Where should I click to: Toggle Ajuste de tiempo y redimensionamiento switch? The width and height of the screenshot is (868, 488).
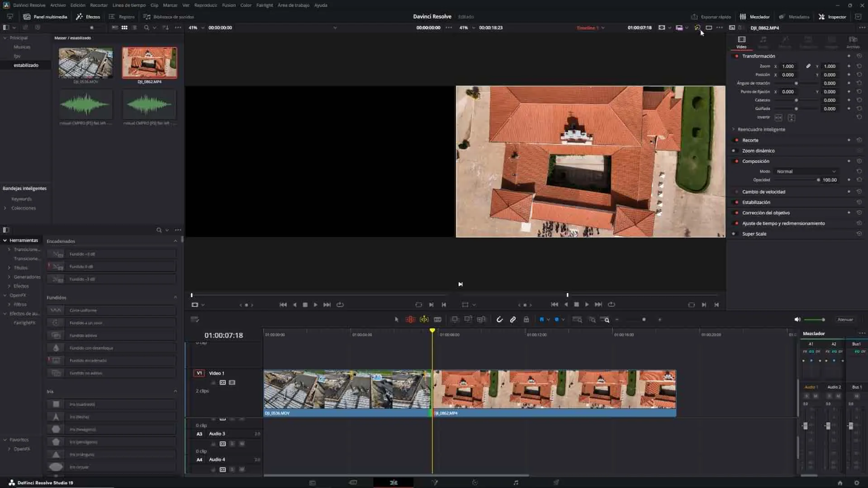[736, 223]
